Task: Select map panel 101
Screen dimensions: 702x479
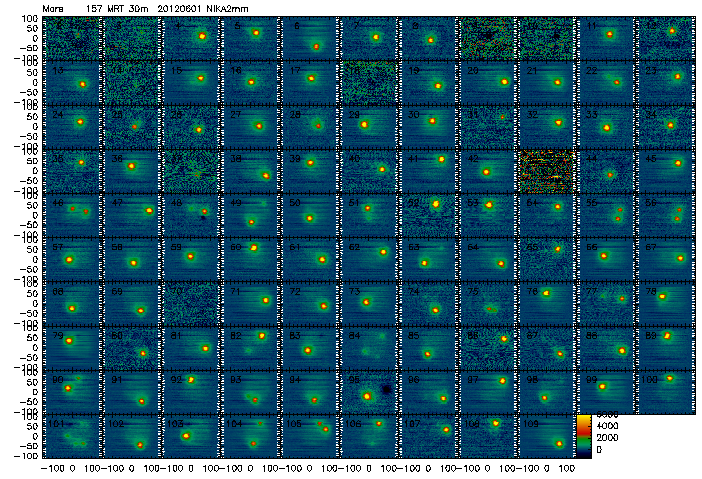Action: 72,435
